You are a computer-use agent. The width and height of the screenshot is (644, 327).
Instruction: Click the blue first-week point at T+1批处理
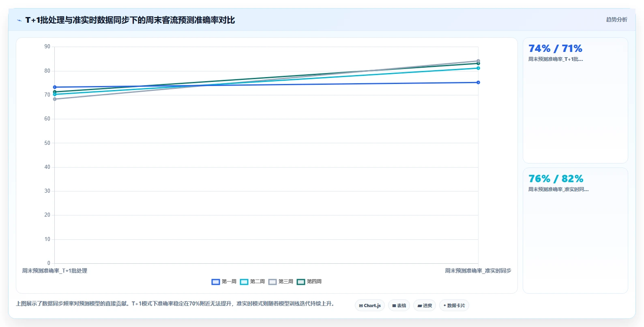[x=55, y=87]
